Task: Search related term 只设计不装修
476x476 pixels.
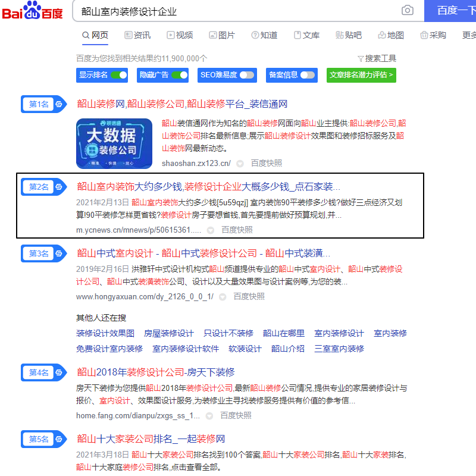Action: pos(228,333)
